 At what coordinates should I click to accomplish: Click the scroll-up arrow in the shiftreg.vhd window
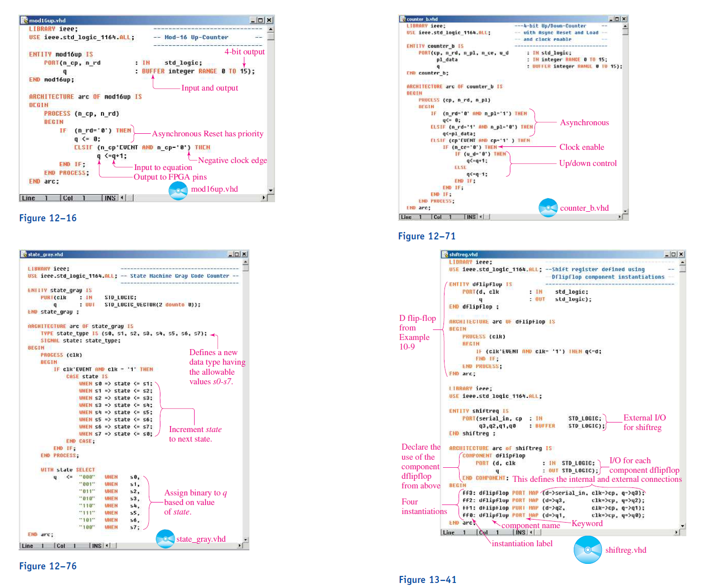tap(682, 262)
